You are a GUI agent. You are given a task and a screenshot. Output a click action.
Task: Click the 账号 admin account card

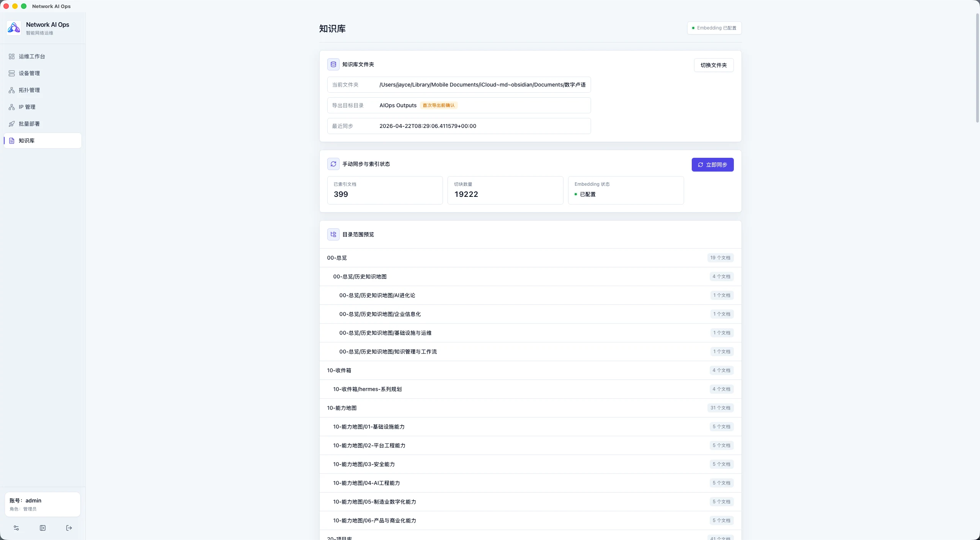pos(42,504)
